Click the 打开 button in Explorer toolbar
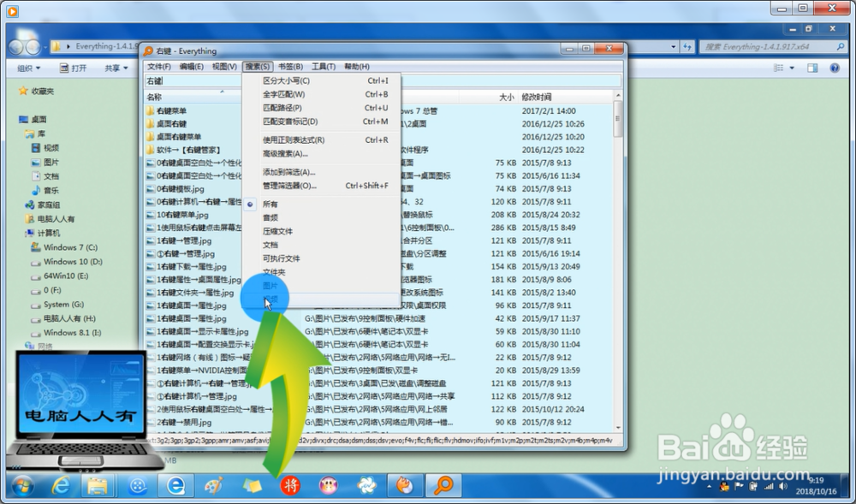 (x=73, y=68)
